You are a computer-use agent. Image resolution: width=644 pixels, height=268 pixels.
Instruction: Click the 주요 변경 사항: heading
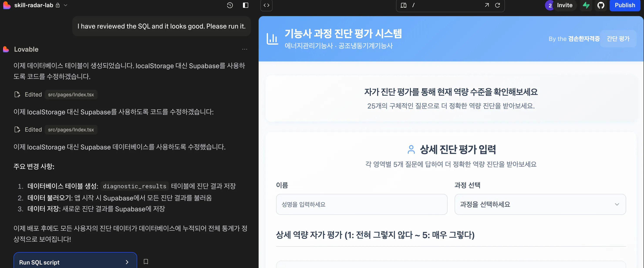(x=34, y=166)
